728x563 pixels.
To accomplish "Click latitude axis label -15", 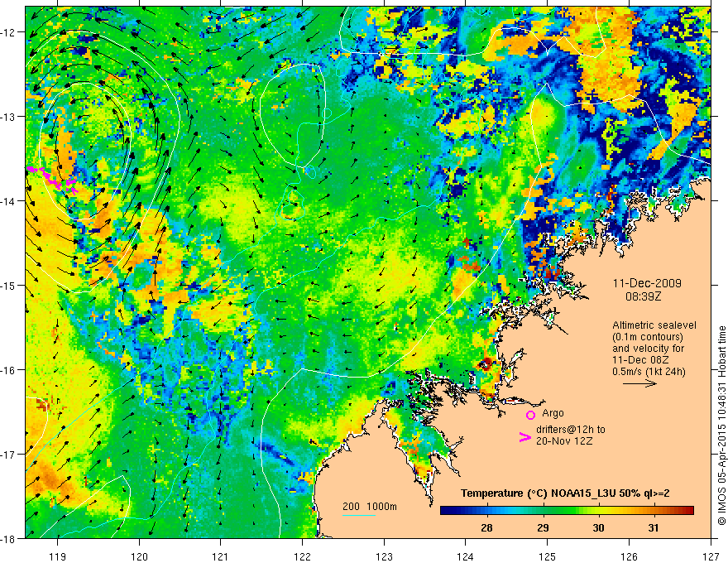I will coord(8,286).
